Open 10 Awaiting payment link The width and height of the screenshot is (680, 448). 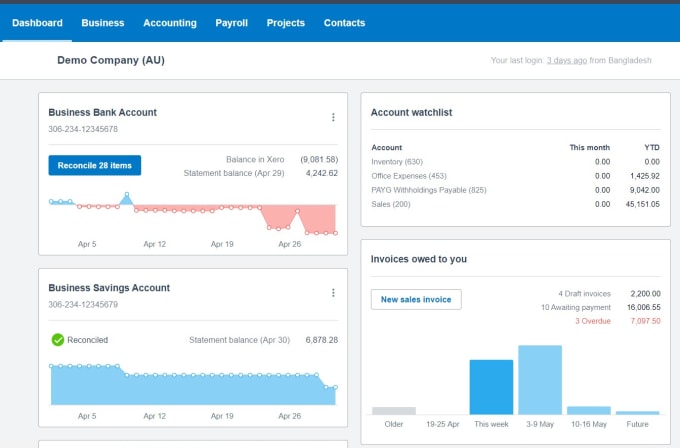(x=575, y=307)
